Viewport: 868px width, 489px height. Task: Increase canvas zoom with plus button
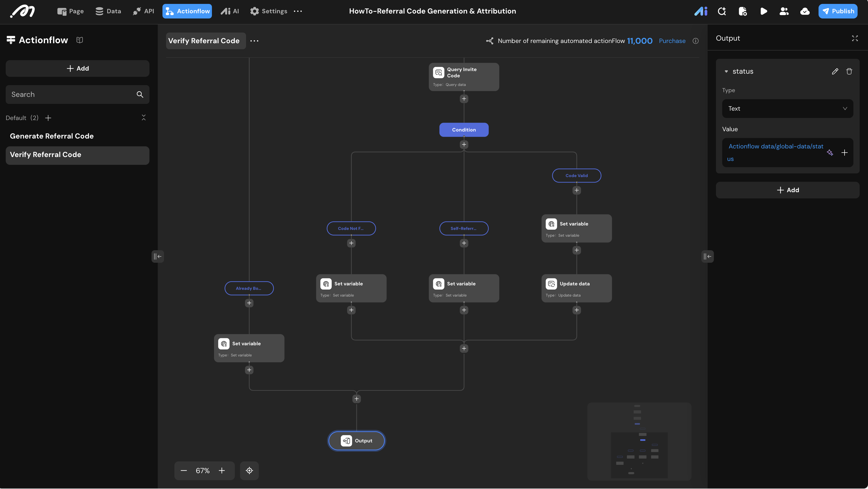tap(222, 471)
